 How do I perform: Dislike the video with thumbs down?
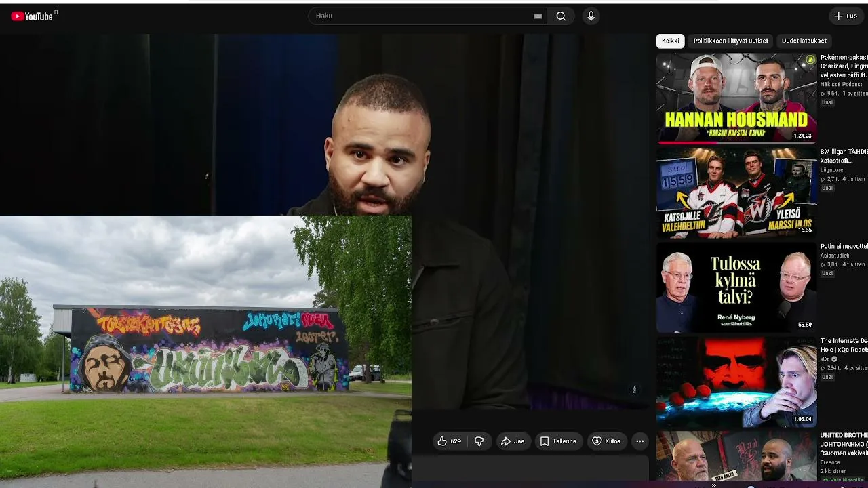click(479, 441)
